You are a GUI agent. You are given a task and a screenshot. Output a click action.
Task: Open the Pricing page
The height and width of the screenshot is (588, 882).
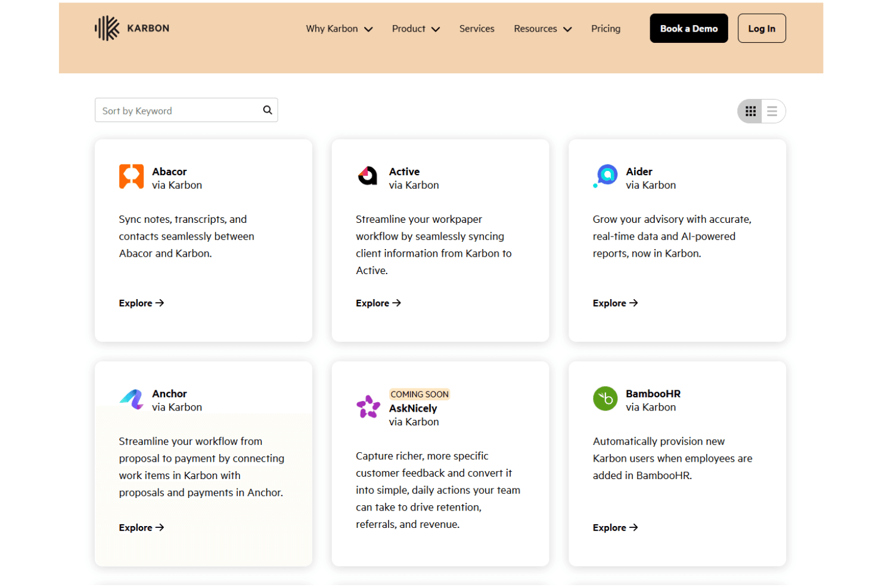[x=605, y=29]
